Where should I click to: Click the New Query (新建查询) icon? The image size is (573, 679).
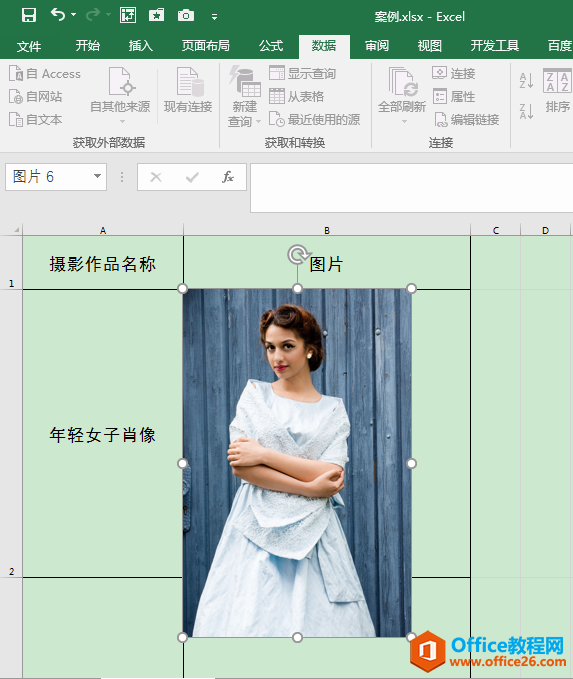coord(245,81)
